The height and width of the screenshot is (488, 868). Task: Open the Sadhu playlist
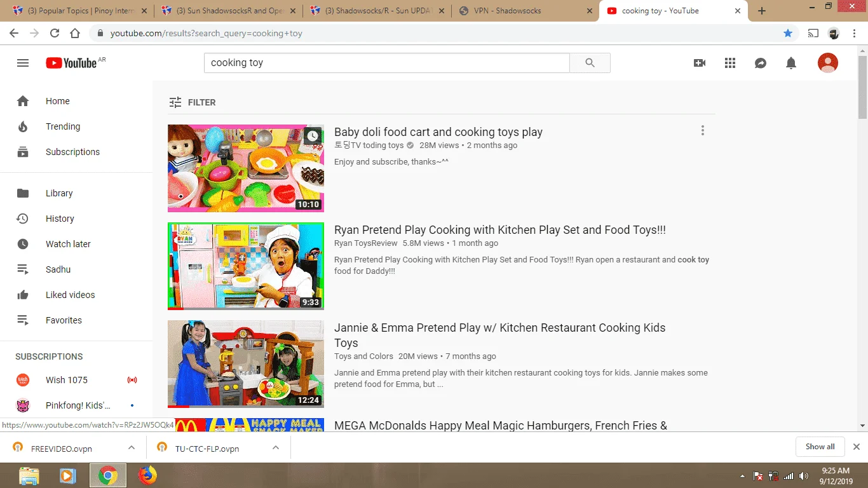[x=76, y=269]
